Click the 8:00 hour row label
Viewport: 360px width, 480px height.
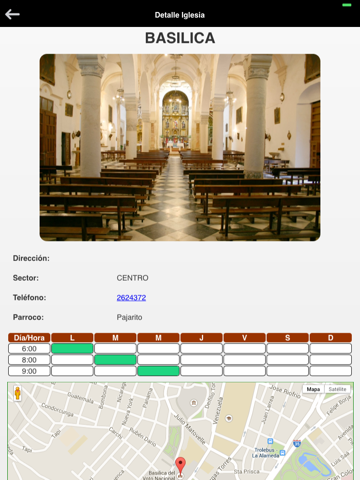[29, 360]
